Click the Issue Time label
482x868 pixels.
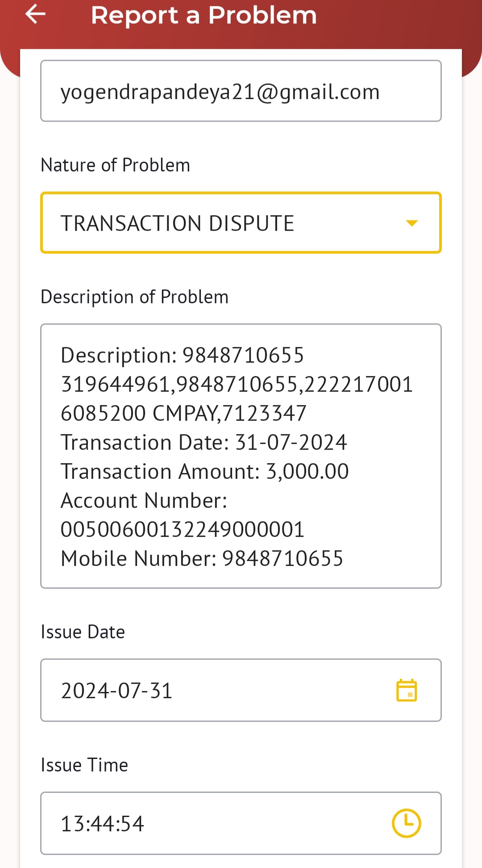[84, 765]
